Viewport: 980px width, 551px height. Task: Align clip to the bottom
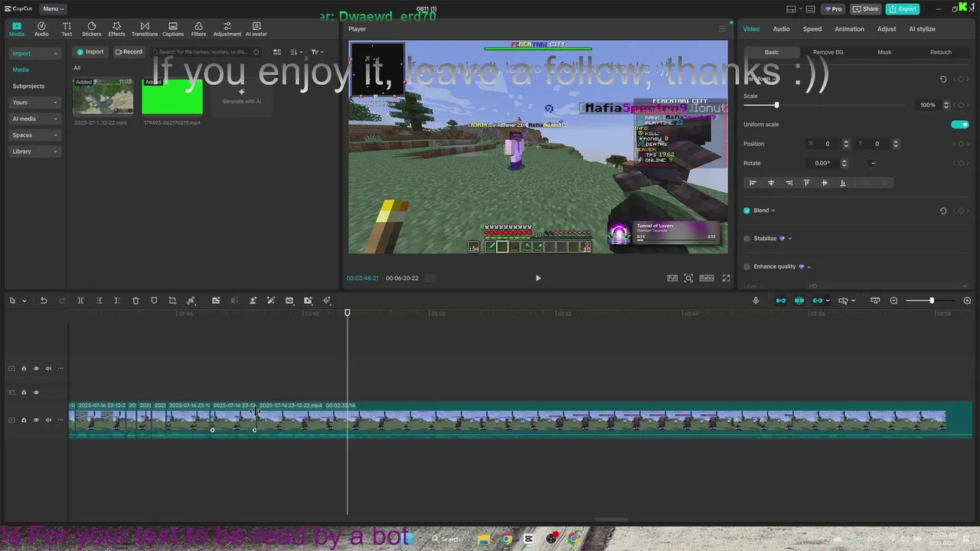843,183
